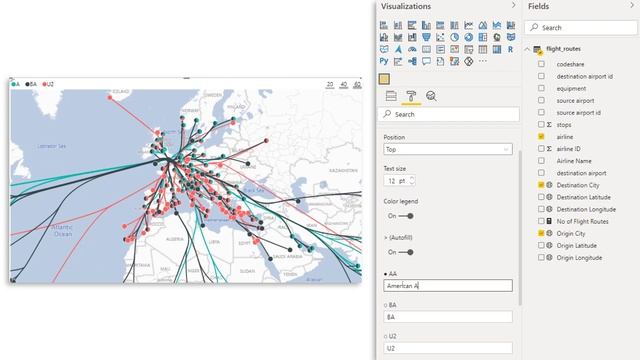Select the Matrix visual
The image size is (640, 360).
[x=497, y=49]
